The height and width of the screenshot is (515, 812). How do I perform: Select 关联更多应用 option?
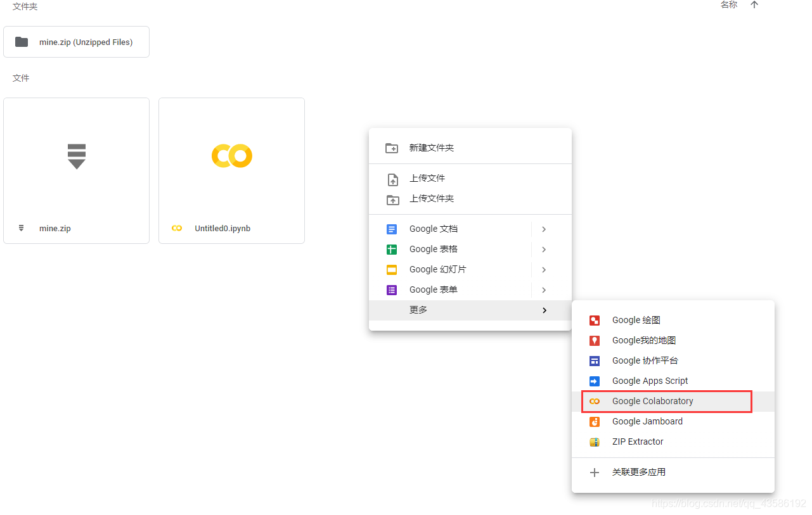(x=673, y=473)
